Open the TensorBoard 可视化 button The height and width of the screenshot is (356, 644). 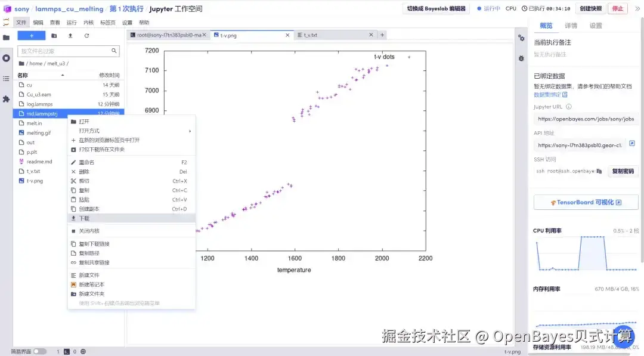(586, 202)
